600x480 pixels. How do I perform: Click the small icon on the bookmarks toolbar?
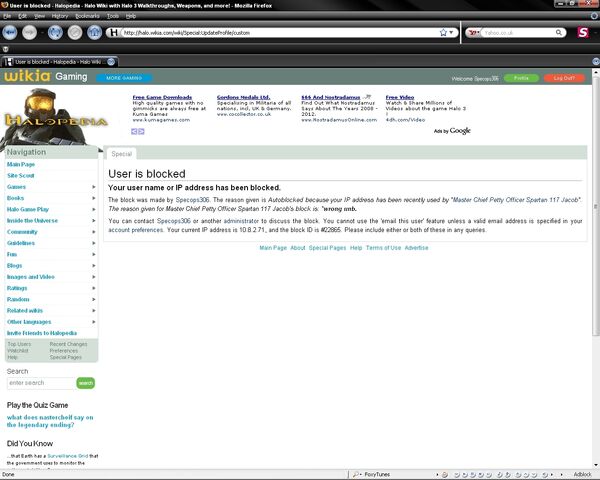click(5, 49)
